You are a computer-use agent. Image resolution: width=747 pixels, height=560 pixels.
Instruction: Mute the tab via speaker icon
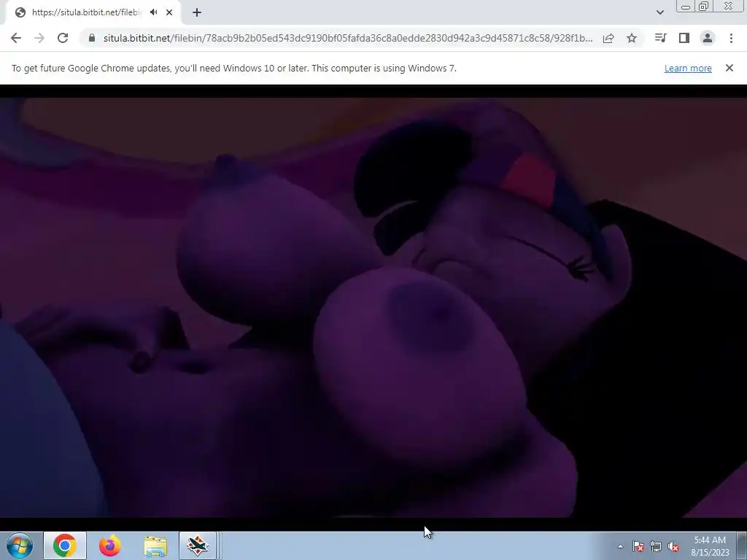click(x=153, y=12)
